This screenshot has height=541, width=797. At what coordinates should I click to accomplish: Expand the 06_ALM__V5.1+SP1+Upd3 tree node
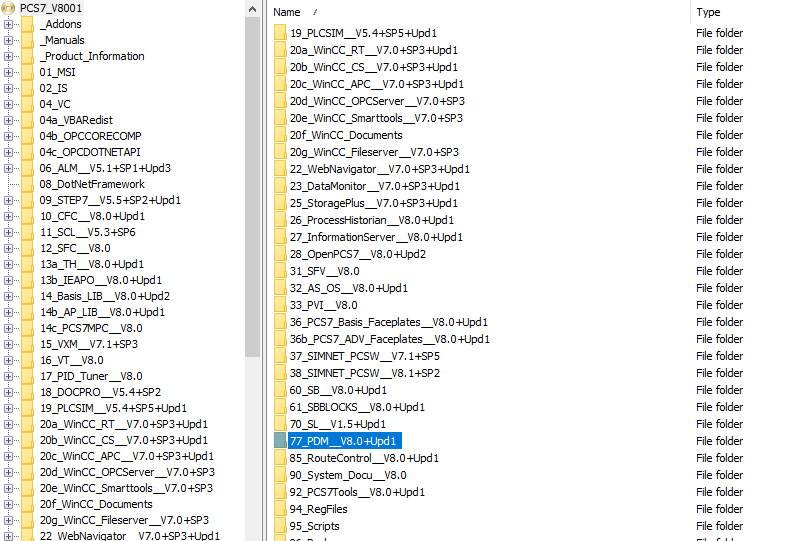[x=8, y=168]
